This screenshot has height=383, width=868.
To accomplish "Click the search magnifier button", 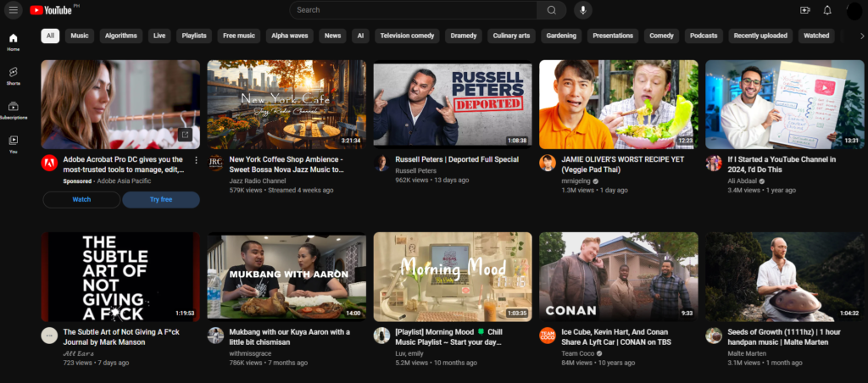I will (x=551, y=10).
